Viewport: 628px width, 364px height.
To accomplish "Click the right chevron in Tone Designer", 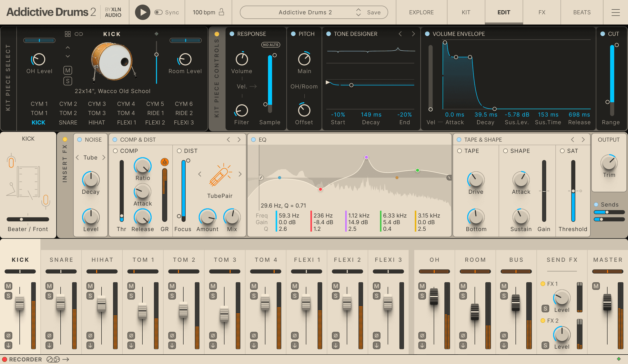I will (x=413, y=34).
